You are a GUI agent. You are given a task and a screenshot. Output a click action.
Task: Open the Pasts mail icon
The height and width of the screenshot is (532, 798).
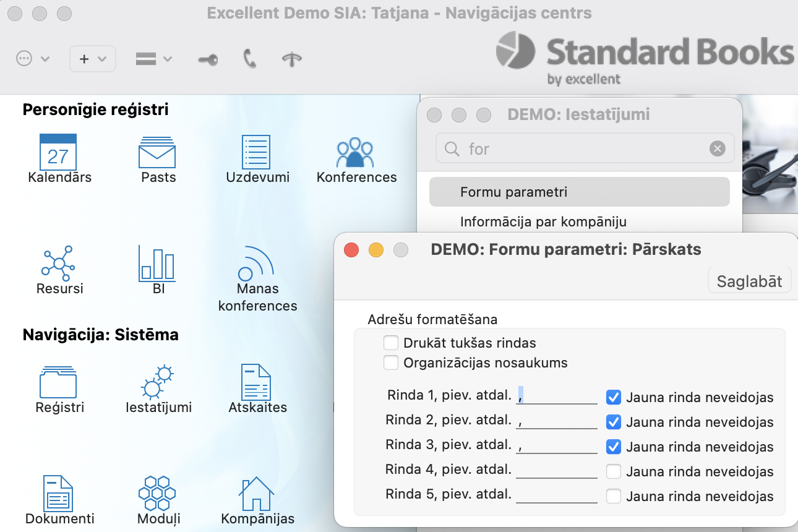(158, 152)
